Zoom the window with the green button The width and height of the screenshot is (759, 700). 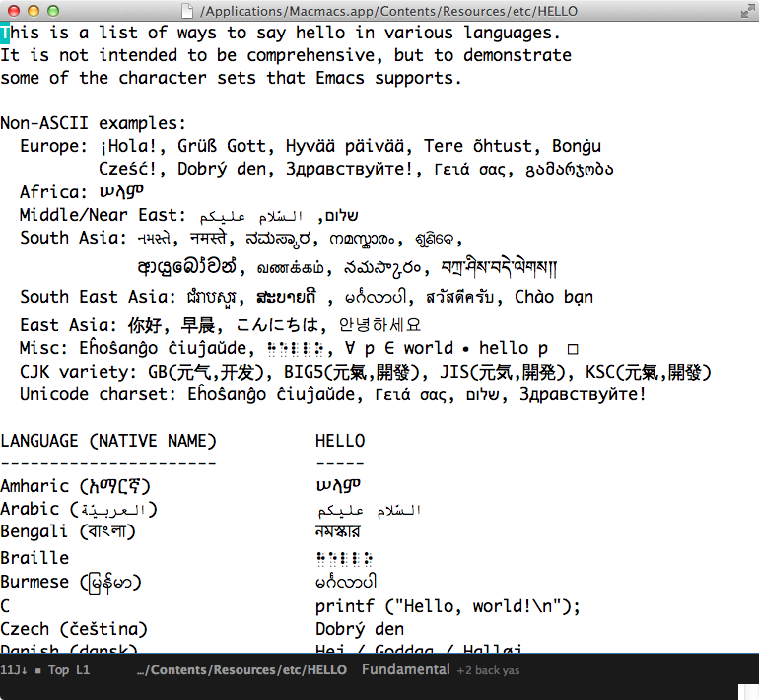click(52, 12)
